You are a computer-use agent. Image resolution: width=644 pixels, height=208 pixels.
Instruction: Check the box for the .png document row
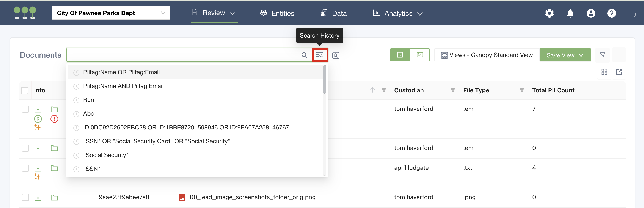click(25, 197)
